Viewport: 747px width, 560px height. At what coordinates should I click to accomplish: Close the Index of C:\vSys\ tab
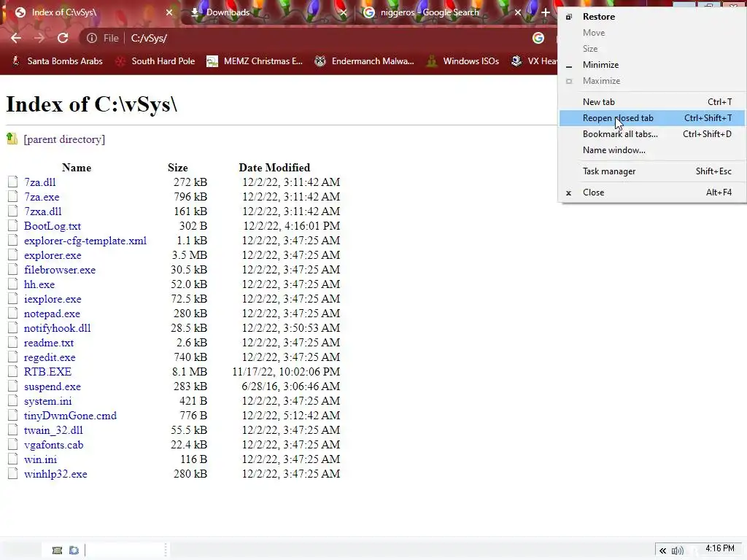(x=169, y=12)
